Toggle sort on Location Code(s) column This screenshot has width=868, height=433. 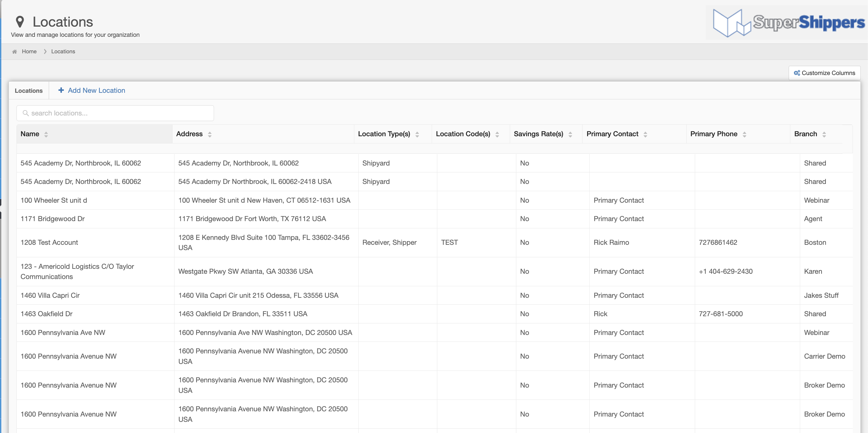click(x=497, y=134)
